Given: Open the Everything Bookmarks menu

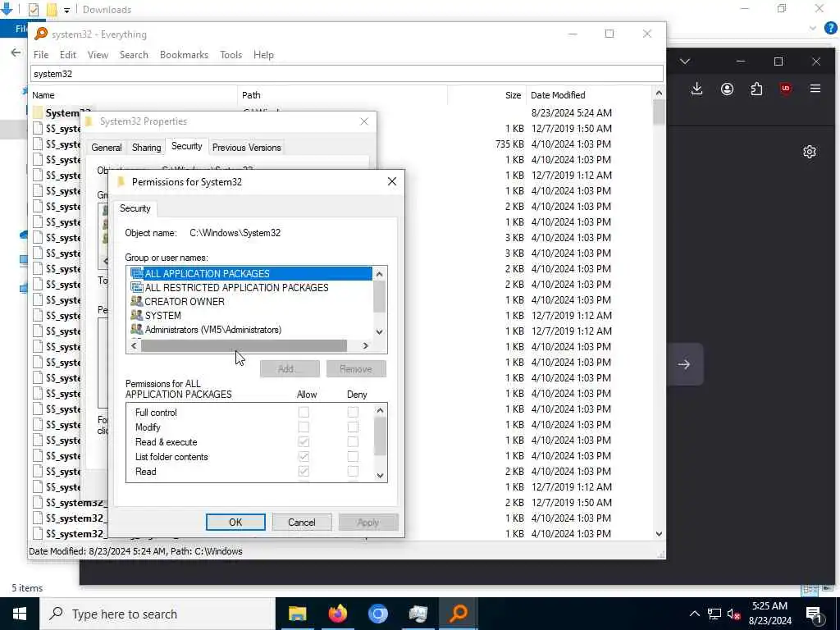Looking at the screenshot, I should (x=184, y=55).
